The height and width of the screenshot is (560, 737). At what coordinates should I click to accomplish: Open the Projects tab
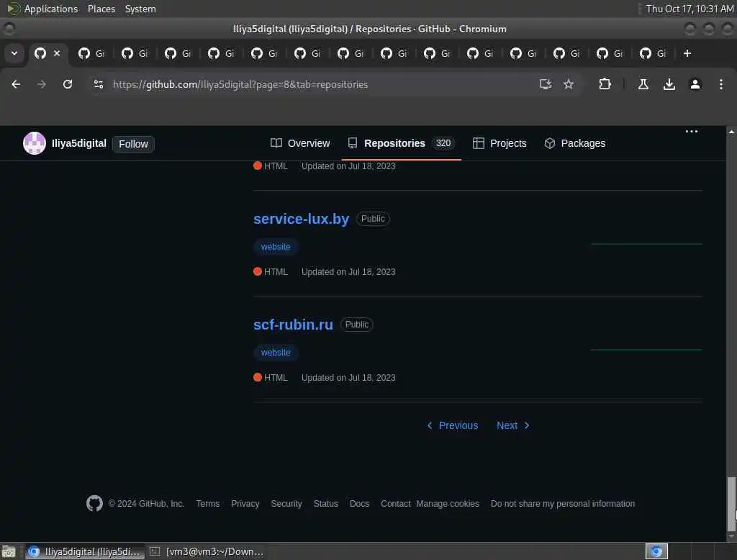click(x=499, y=143)
